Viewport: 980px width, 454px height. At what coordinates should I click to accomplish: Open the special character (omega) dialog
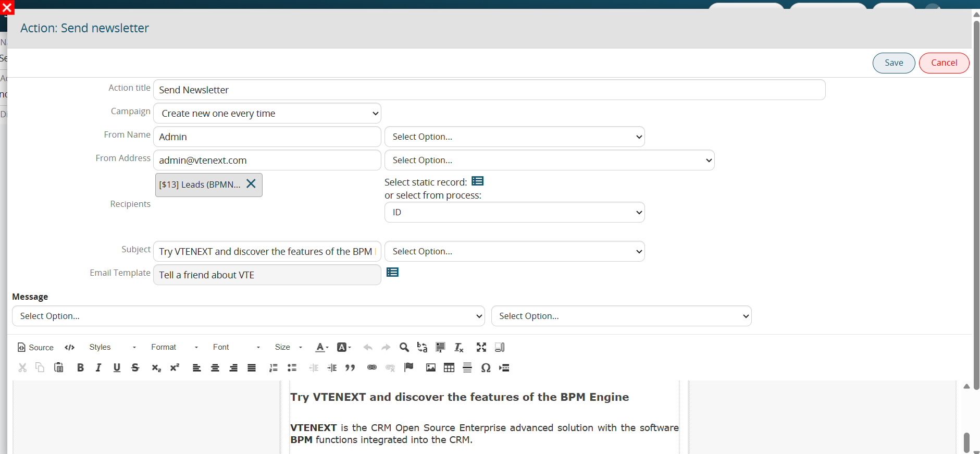pyautogui.click(x=486, y=367)
